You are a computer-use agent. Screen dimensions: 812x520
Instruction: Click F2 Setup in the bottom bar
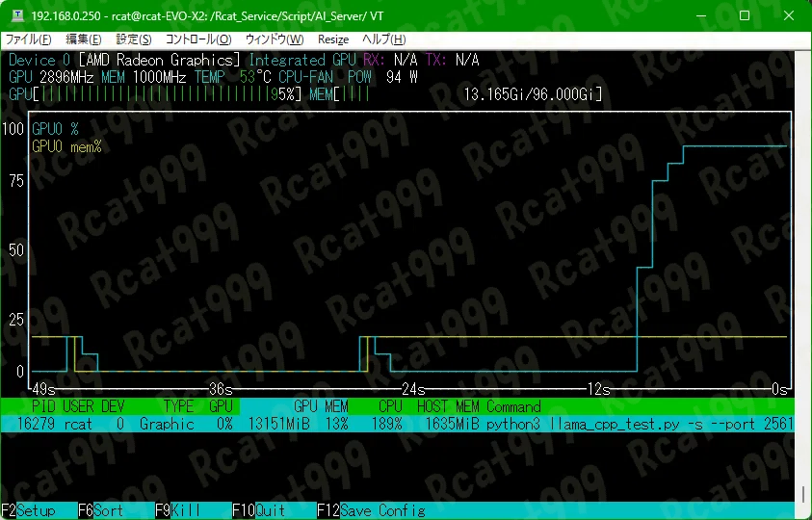point(29,510)
